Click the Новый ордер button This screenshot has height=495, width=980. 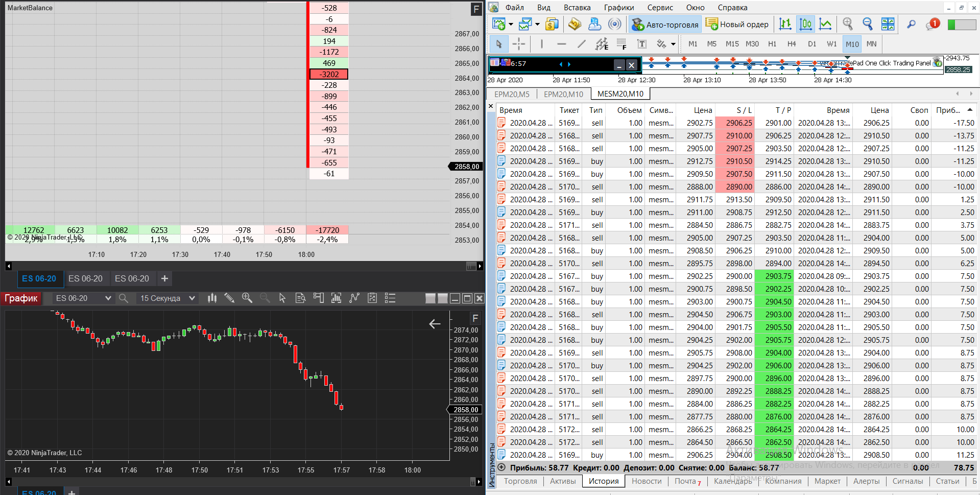click(x=737, y=24)
